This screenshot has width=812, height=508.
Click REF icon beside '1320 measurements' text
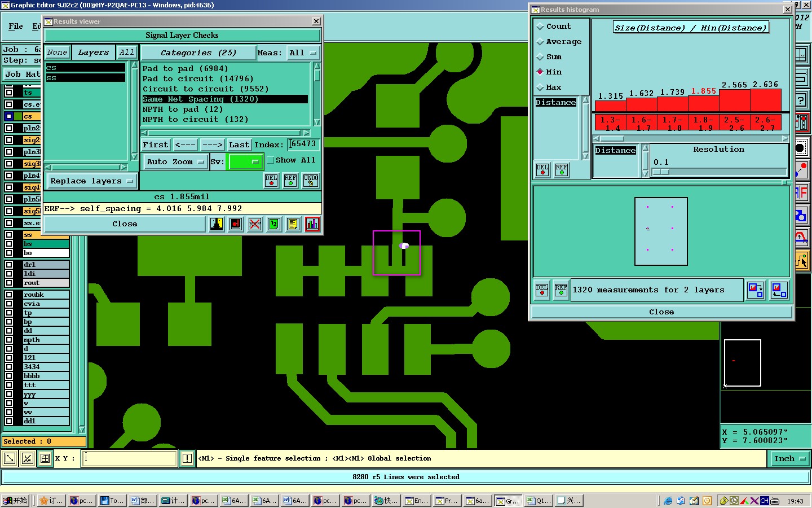pyautogui.click(x=561, y=290)
